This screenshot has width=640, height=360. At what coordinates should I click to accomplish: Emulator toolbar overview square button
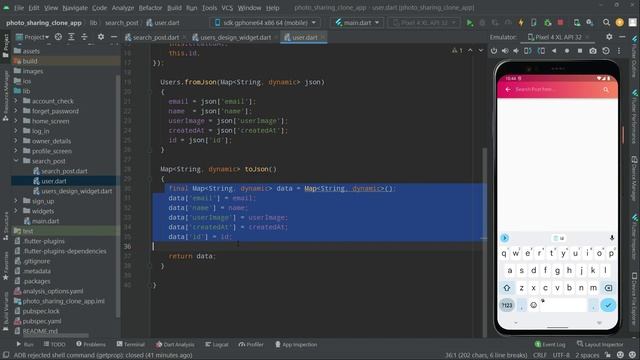pos(580,51)
